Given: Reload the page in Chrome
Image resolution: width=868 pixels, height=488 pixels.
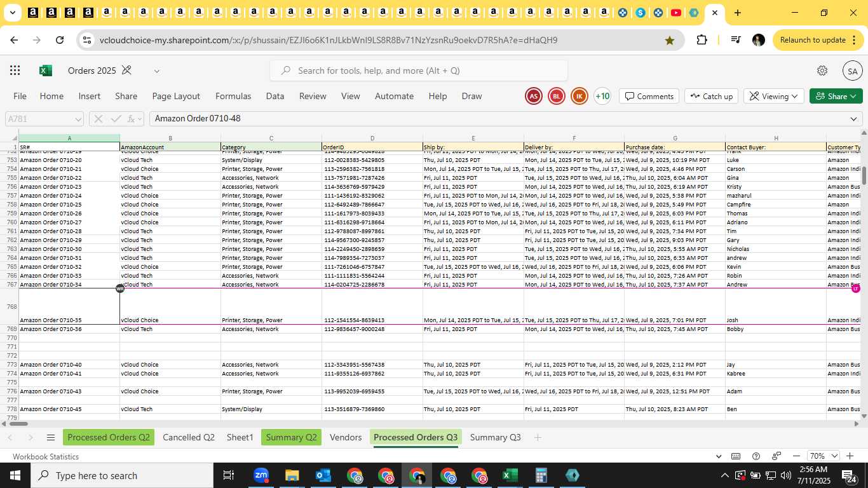Looking at the screenshot, I should [x=60, y=40].
